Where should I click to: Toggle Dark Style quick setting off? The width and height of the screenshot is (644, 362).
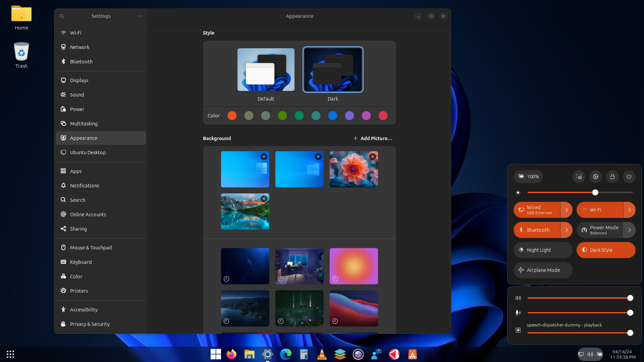(606, 250)
